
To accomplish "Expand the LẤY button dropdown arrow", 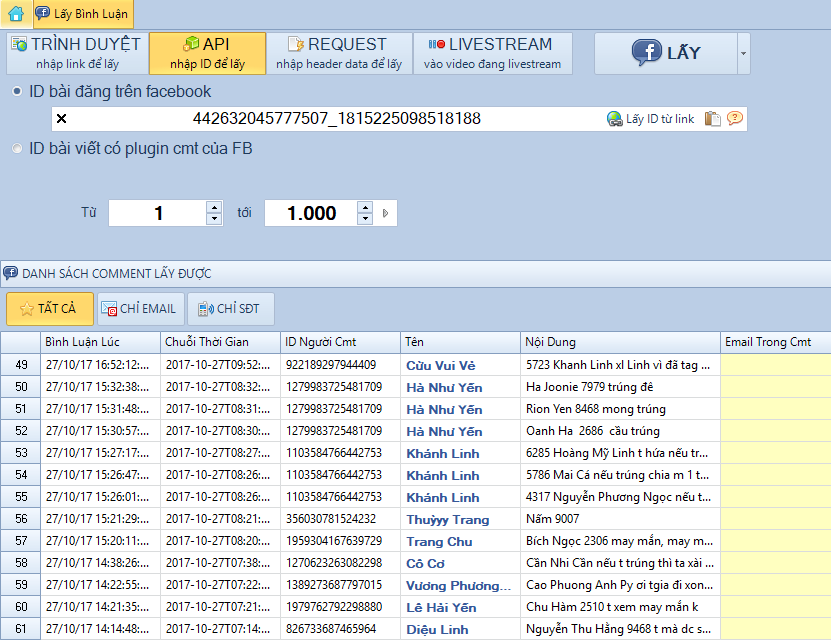I will 744,53.
